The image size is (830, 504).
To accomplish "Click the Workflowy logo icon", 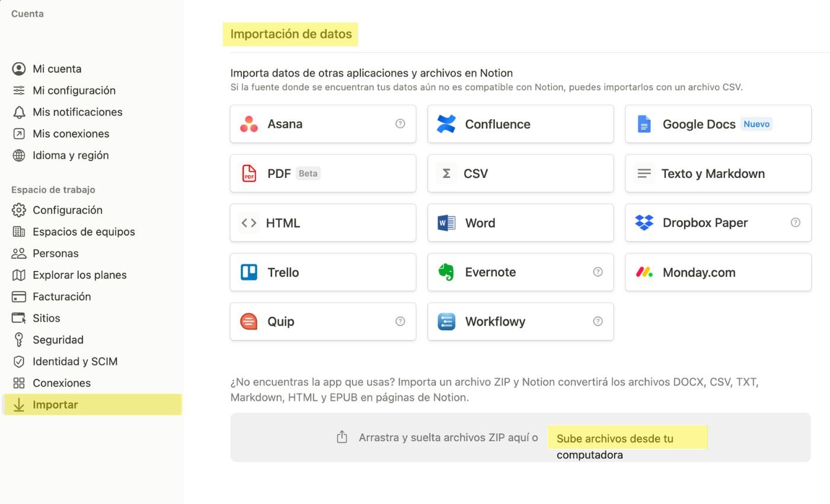I will pyautogui.click(x=446, y=321).
